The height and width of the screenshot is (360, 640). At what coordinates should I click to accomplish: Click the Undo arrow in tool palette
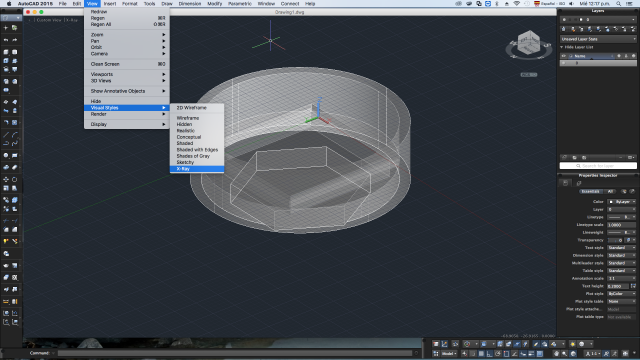tap(6, 40)
